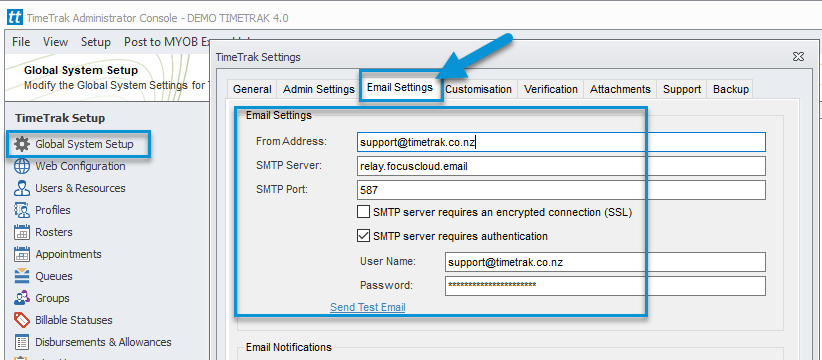This screenshot has width=822, height=360.
Task: Click the 'SMTP Server:' label
Action: click(288, 166)
